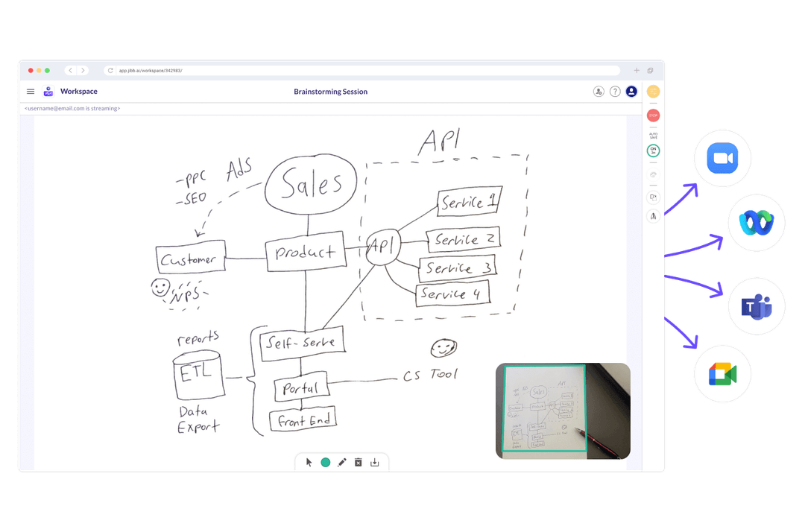Toggle the ON 3m autosave switch
The height and width of the screenshot is (532, 805).
click(653, 150)
